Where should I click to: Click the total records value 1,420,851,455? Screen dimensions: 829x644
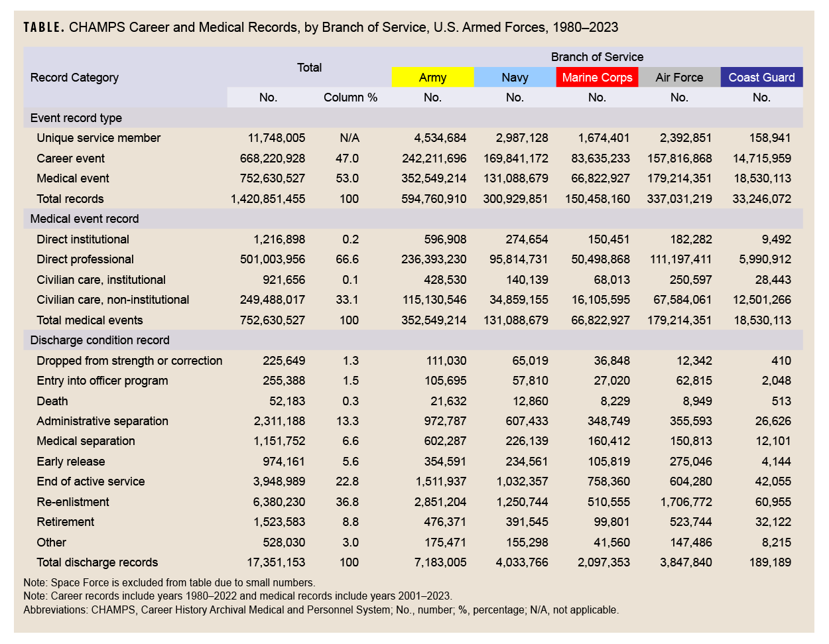tap(268, 199)
